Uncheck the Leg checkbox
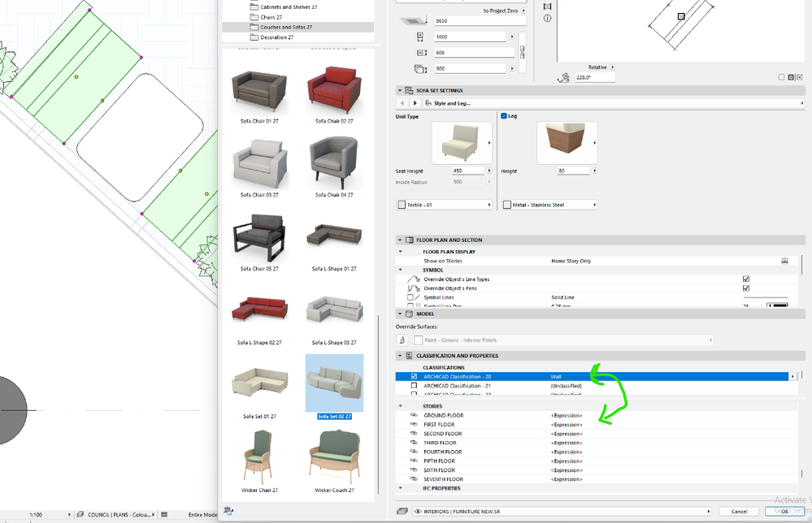Image resolution: width=812 pixels, height=523 pixels. [504, 116]
